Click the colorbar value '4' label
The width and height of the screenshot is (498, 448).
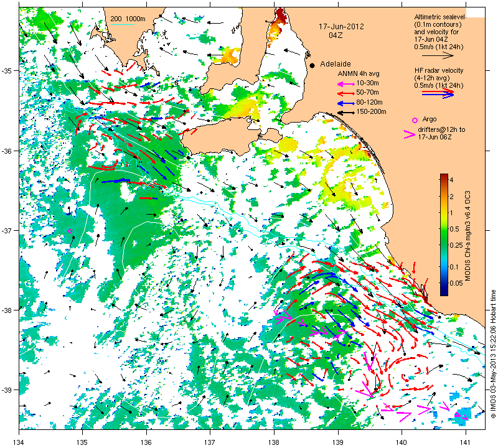(452, 180)
